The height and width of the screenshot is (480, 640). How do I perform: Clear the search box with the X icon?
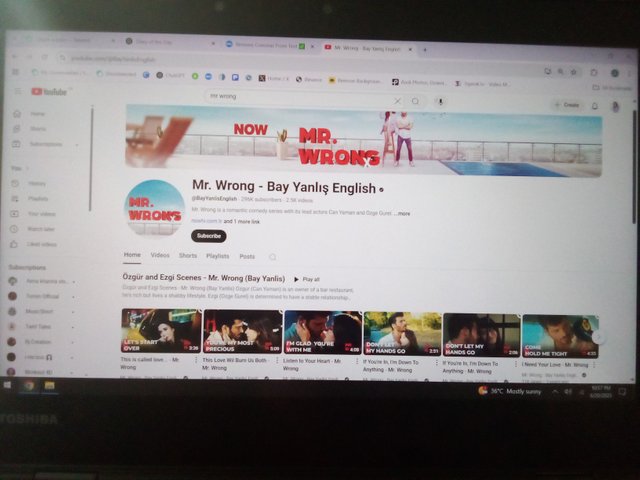(x=397, y=101)
